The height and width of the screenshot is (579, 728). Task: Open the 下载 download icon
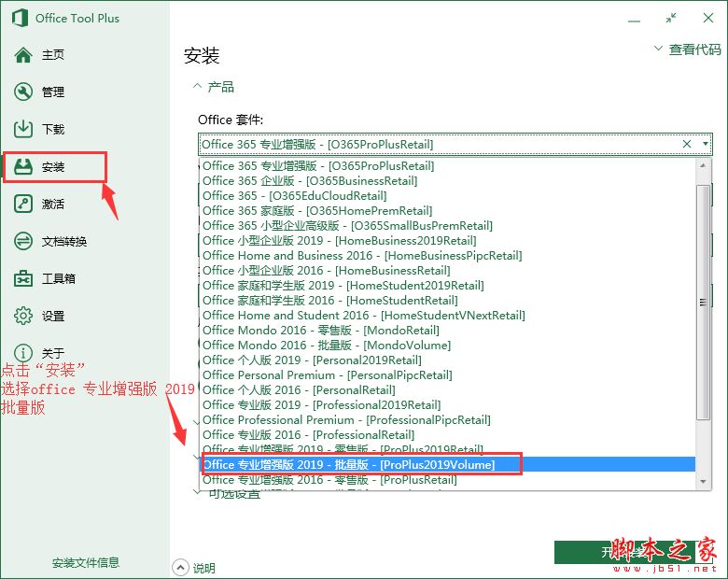[x=23, y=129]
